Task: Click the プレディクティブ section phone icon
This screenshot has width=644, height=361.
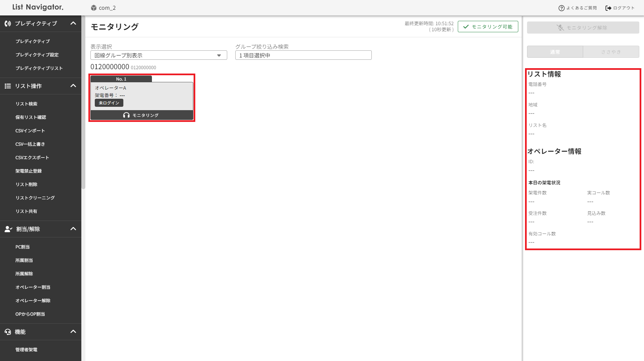Action: click(8, 24)
